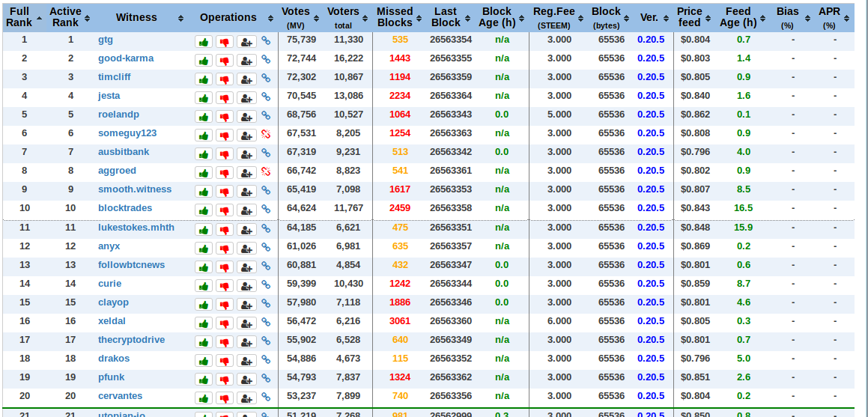Downvote pfunk with red thumbs-down
Screen dimensions: 868x417
click(225, 380)
